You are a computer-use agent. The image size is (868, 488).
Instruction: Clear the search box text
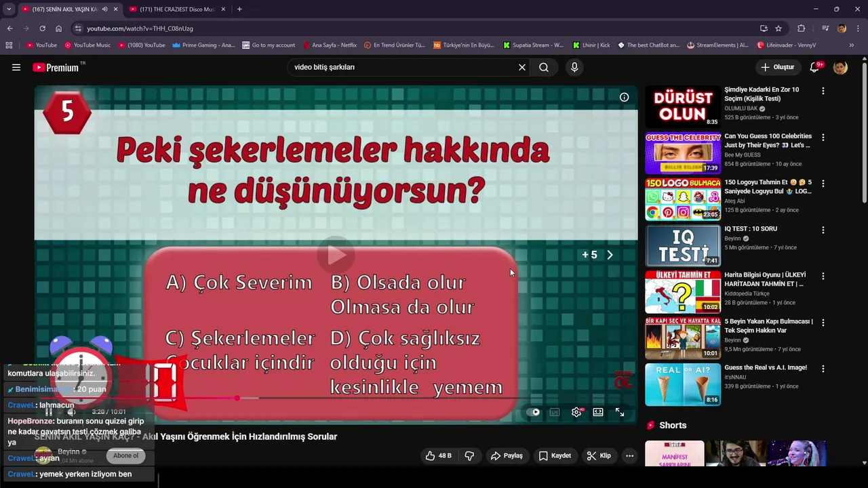(x=522, y=67)
